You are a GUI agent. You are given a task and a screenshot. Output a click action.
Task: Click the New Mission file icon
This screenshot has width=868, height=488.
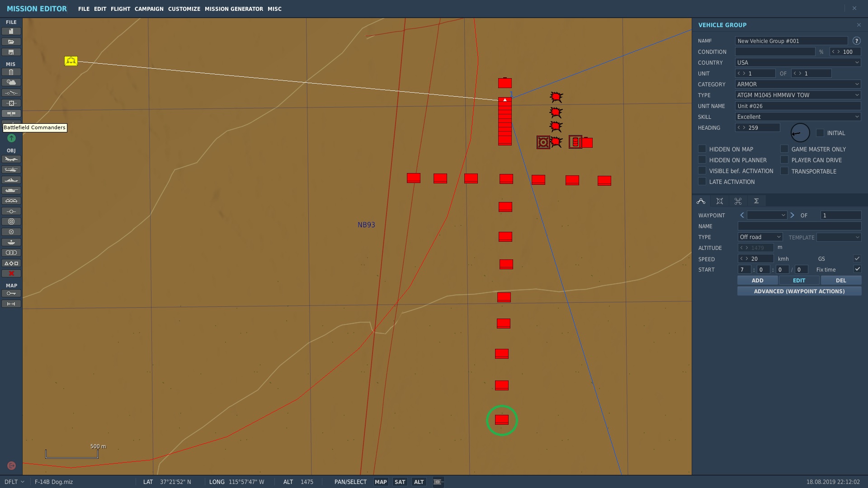(x=11, y=31)
